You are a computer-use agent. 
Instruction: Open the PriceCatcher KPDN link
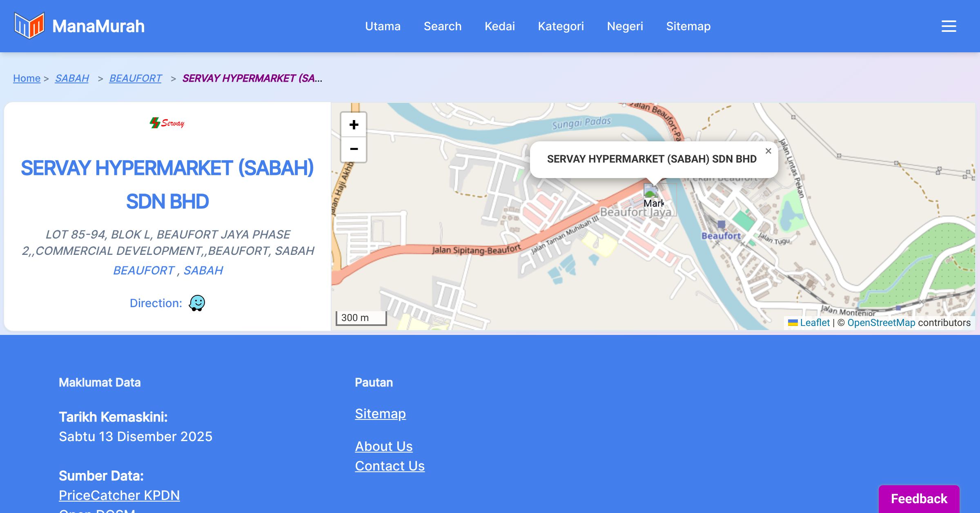(119, 495)
